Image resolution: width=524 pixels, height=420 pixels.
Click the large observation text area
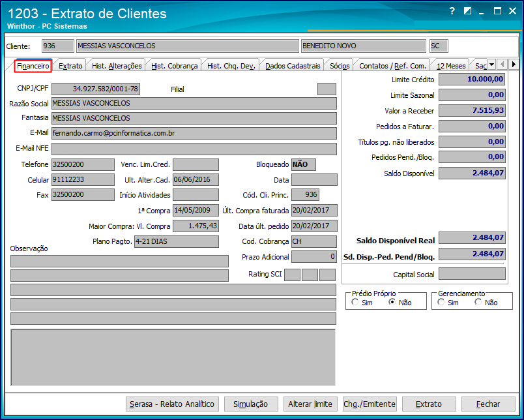click(173, 357)
